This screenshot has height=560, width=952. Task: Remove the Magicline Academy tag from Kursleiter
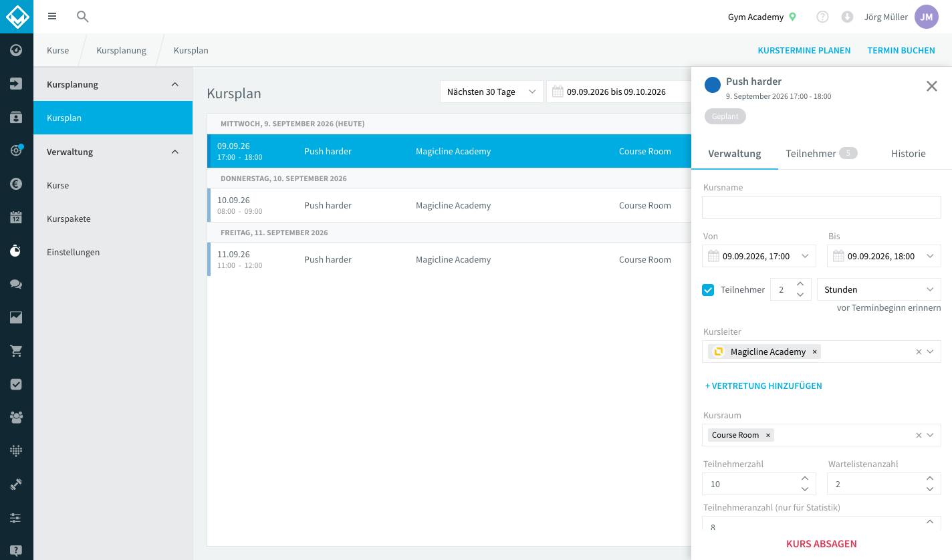click(814, 352)
